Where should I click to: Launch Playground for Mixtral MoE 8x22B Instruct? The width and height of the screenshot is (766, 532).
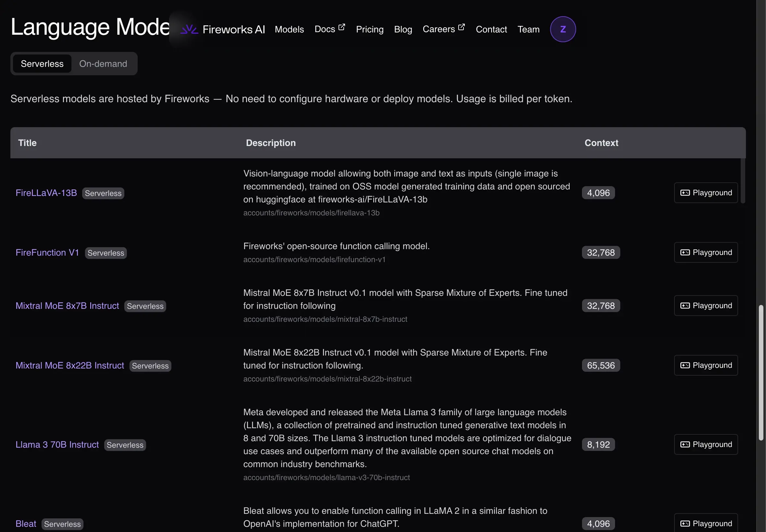point(706,365)
